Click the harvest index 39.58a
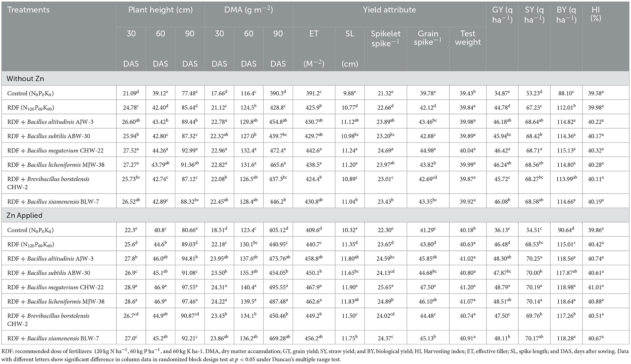Screen dimensions: 631x364 (595, 93)
